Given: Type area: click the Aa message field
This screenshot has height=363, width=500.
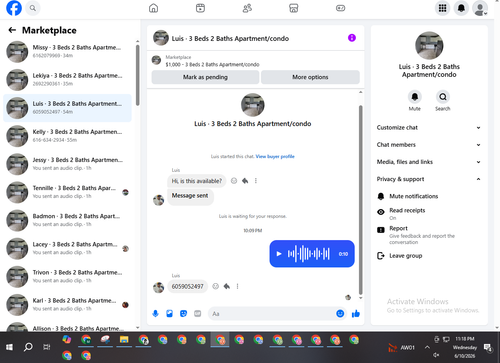Looking at the screenshot, I should [272, 314].
